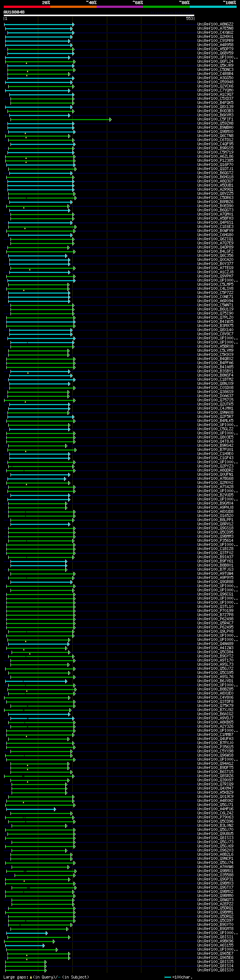Click the purple ~60% identity legend bar
This screenshot has height=980, width=240.
click(120, 7)
